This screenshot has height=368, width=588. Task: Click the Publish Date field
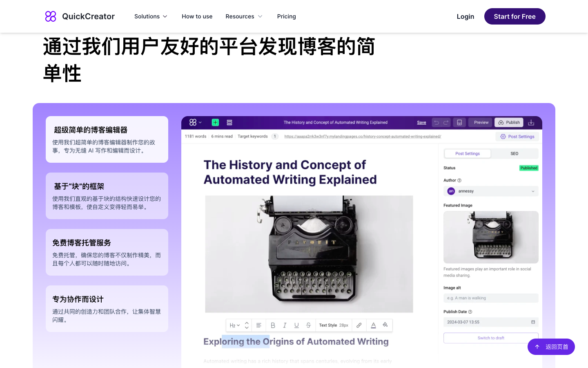(491, 322)
